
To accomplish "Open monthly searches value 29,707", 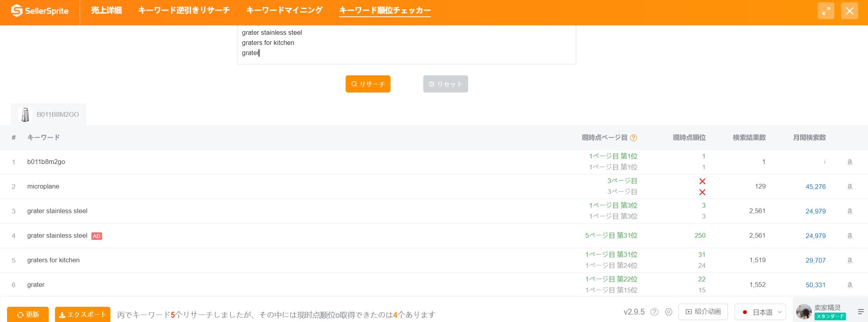I will tap(816, 260).
